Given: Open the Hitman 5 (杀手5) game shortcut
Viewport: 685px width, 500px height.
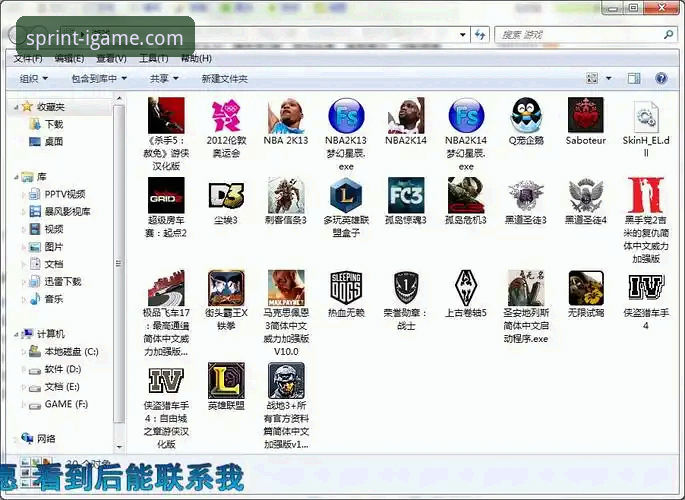Looking at the screenshot, I should pos(166,116).
